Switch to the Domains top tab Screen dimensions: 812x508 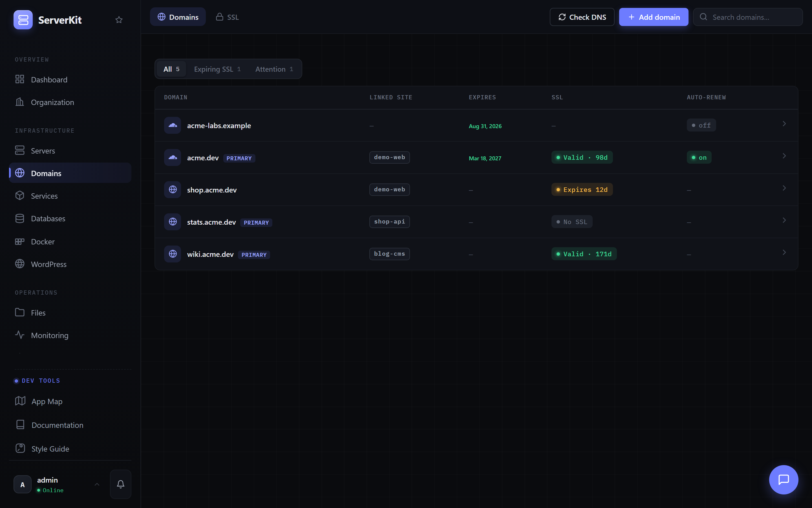[x=178, y=17]
